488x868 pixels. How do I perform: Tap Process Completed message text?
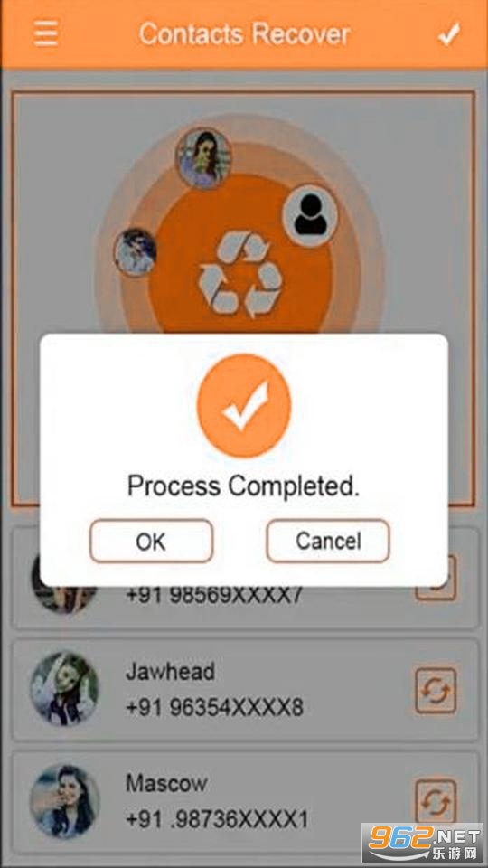(x=243, y=486)
